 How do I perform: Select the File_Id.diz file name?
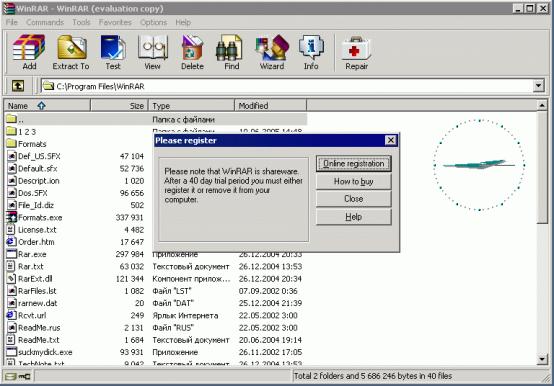pyautogui.click(x=36, y=205)
